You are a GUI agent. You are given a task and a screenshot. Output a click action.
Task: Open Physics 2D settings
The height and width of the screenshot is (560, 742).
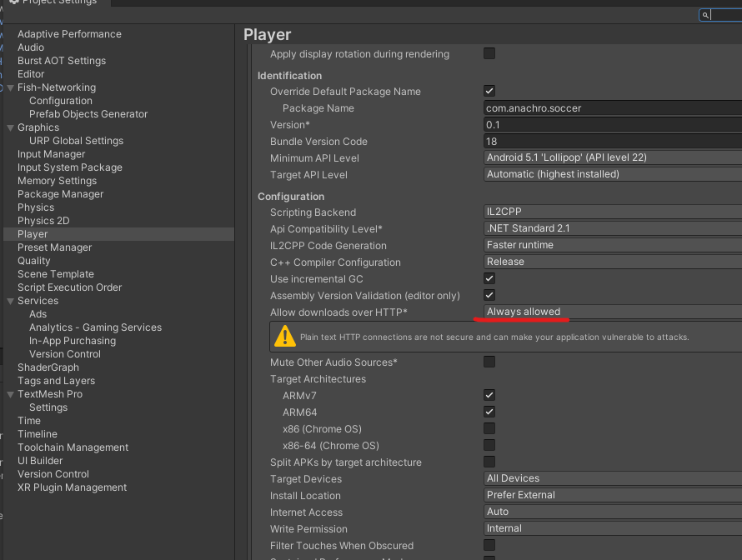tap(43, 220)
